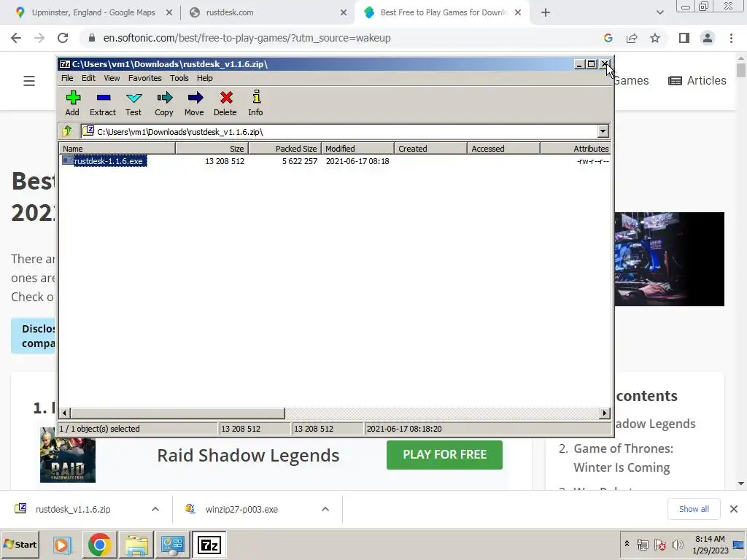
Task: Click the Add toolbar icon in 7-Zip
Action: point(72,104)
